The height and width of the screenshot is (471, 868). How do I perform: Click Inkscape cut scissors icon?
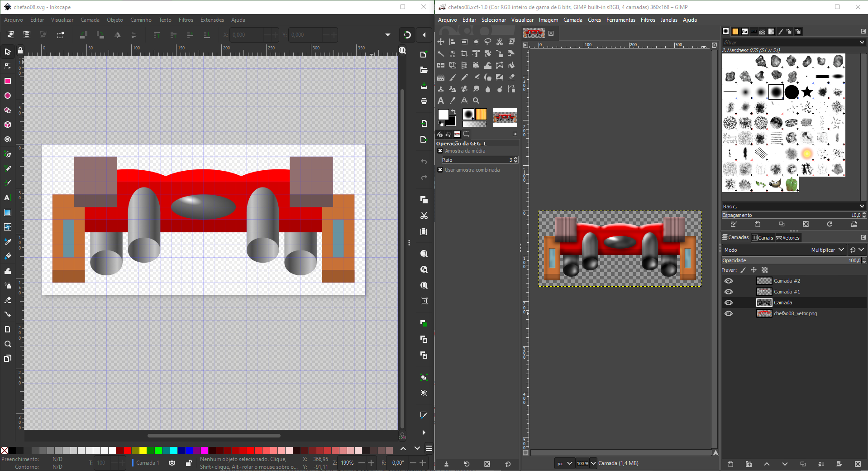click(424, 216)
